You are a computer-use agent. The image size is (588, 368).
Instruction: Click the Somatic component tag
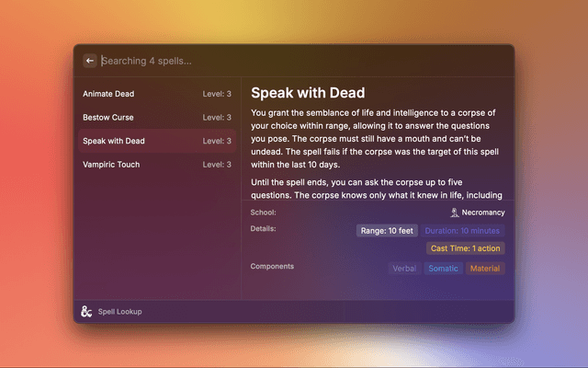point(443,269)
